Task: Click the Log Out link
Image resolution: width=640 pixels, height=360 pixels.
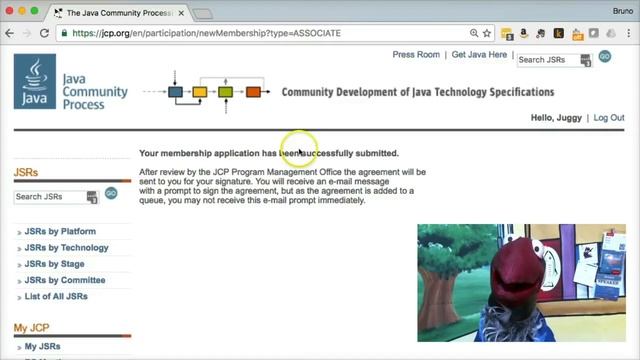Action: 609,118
